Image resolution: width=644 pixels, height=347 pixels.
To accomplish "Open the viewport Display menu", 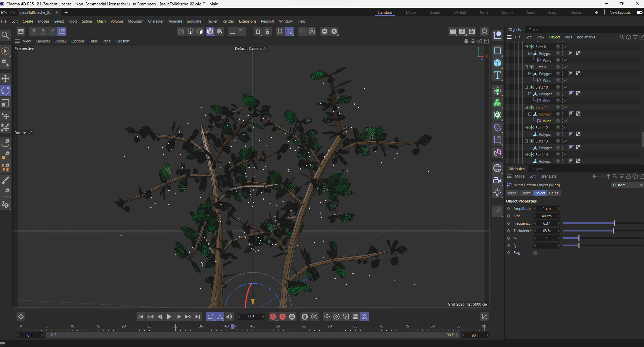I will pos(61,41).
